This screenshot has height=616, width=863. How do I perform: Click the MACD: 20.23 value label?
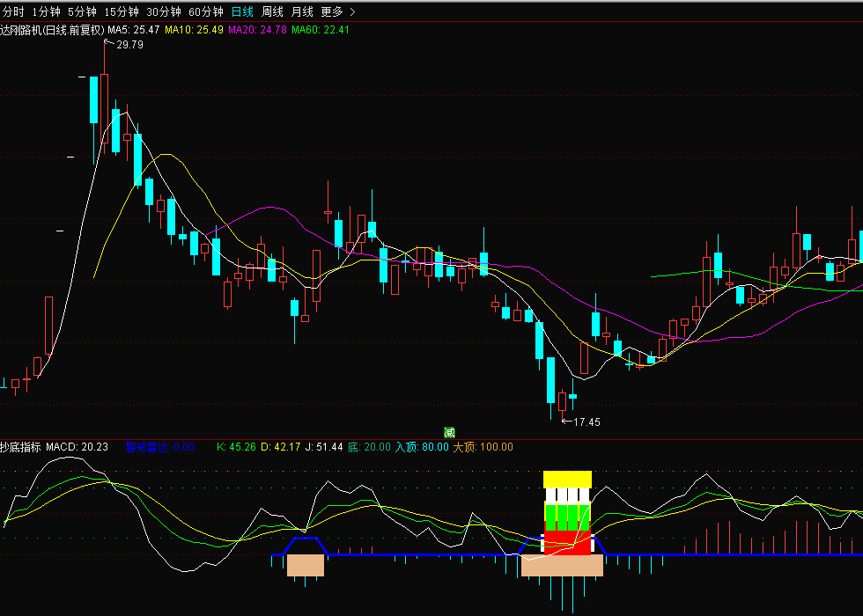pyautogui.click(x=77, y=447)
